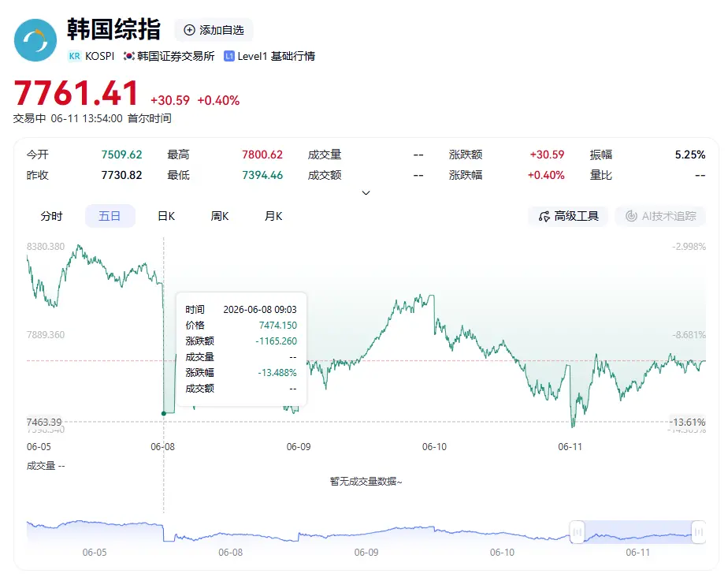Click the 06-08 date label on chart axis
The image size is (728, 581).
pos(162,447)
